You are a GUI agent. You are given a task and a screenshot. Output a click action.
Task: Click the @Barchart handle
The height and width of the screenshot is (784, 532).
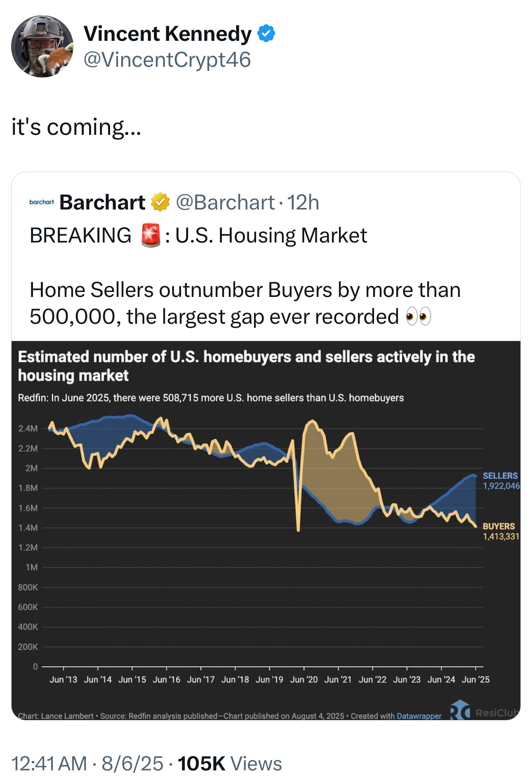click(225, 202)
